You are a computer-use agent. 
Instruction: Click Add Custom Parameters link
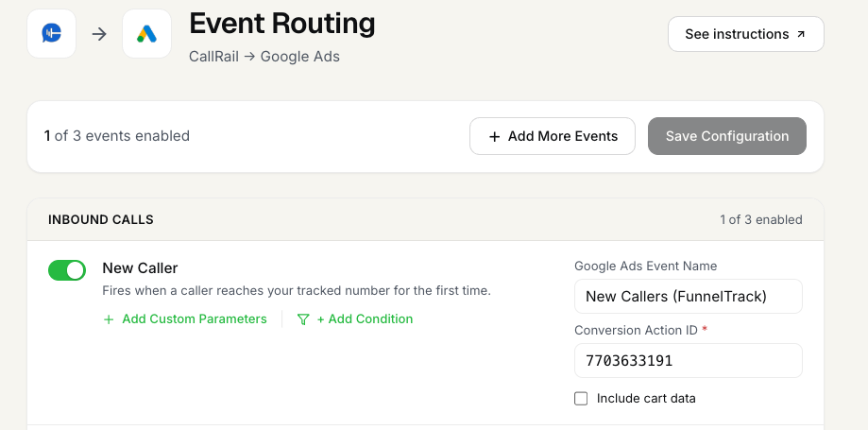point(185,319)
